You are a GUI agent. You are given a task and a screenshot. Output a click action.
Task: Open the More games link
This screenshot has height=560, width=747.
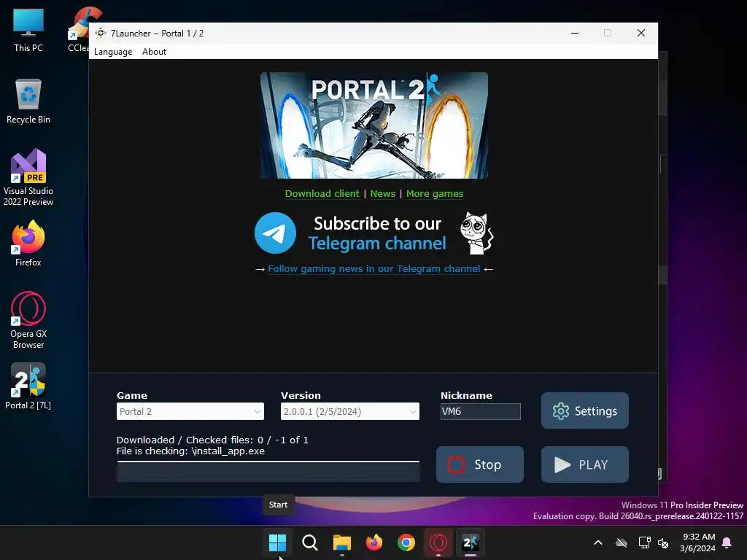point(435,193)
